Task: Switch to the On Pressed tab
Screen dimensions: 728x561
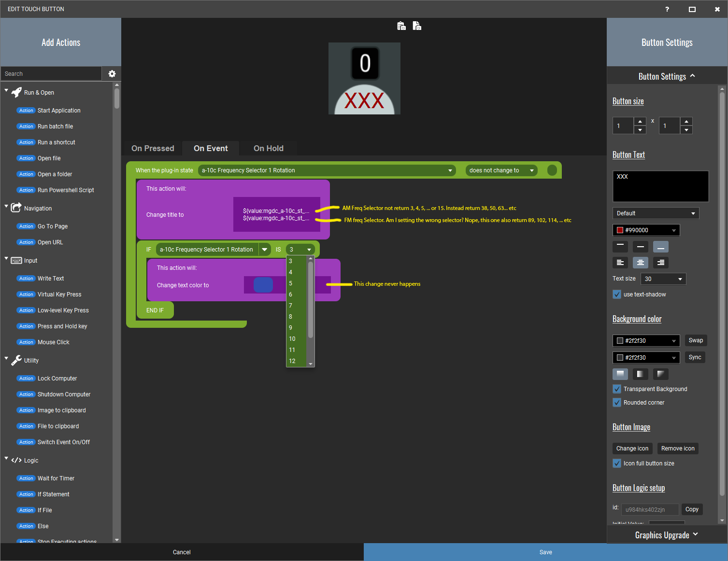Action: tap(153, 148)
